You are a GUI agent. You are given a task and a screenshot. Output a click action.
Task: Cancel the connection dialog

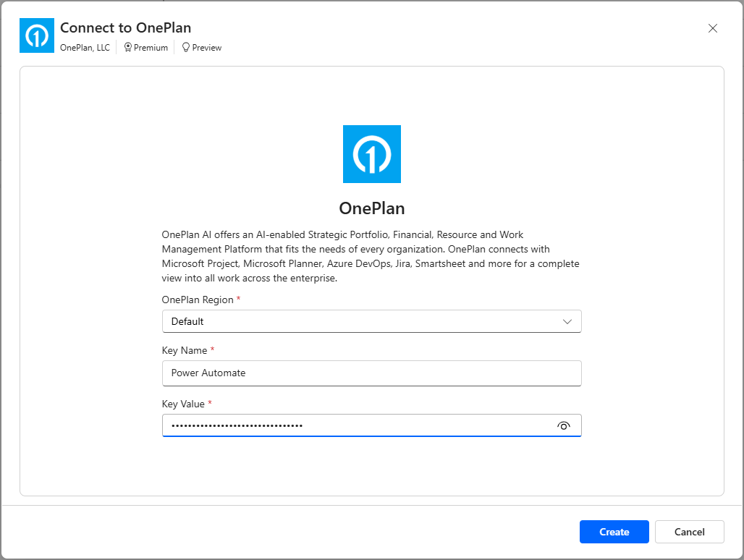pos(690,532)
